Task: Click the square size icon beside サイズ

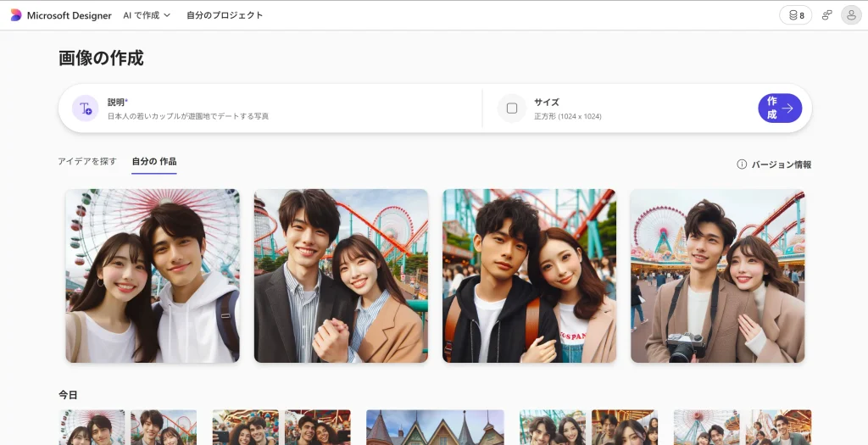Action: 512,108
